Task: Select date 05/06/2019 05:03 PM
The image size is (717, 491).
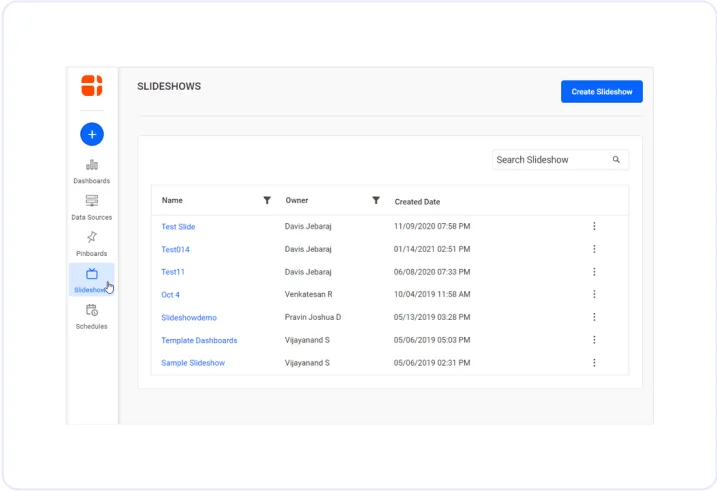Action: (x=432, y=340)
